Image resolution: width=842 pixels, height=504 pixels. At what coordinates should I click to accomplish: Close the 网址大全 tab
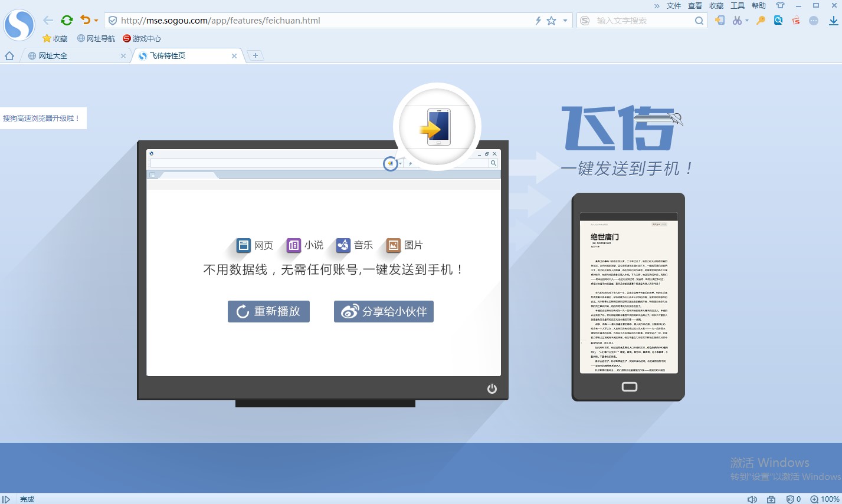(123, 56)
